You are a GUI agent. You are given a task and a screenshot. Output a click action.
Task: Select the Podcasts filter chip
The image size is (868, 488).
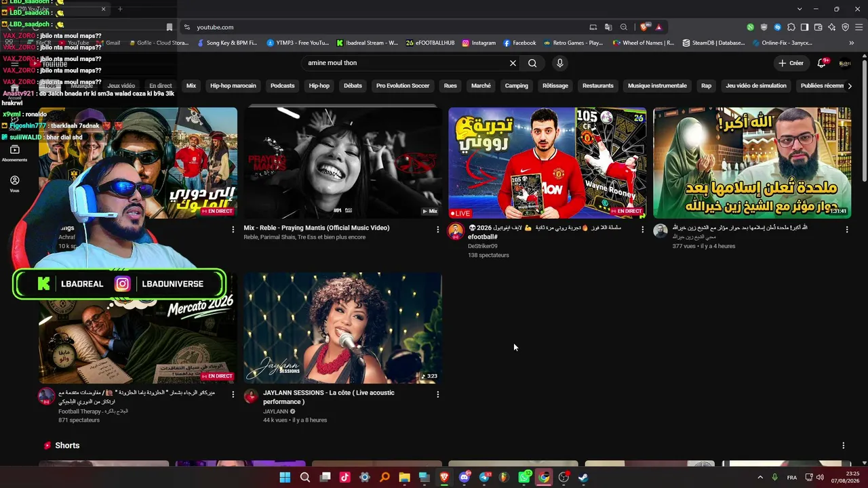point(282,86)
